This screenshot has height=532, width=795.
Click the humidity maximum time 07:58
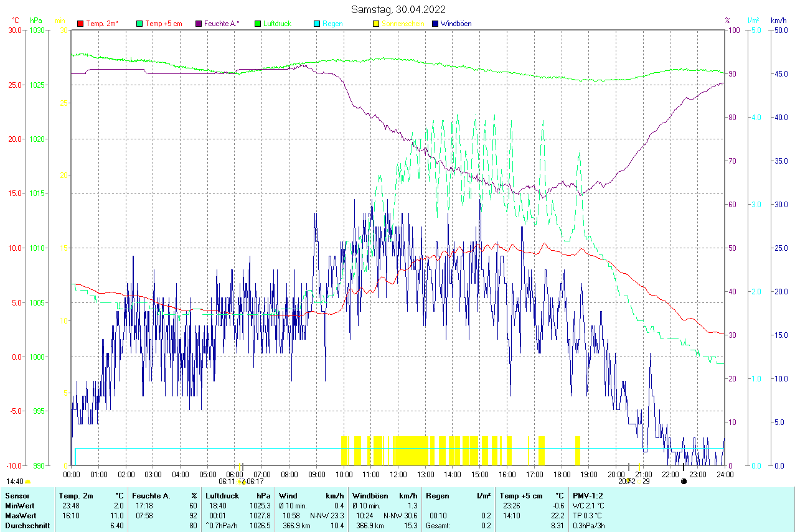pyautogui.click(x=143, y=516)
